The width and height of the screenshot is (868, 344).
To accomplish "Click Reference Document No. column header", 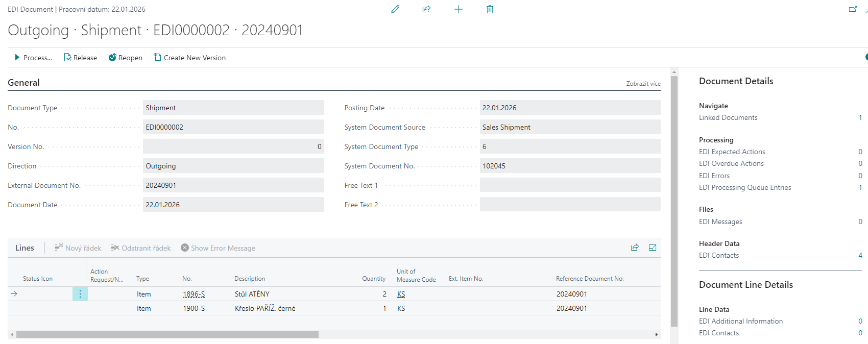I will 590,279.
